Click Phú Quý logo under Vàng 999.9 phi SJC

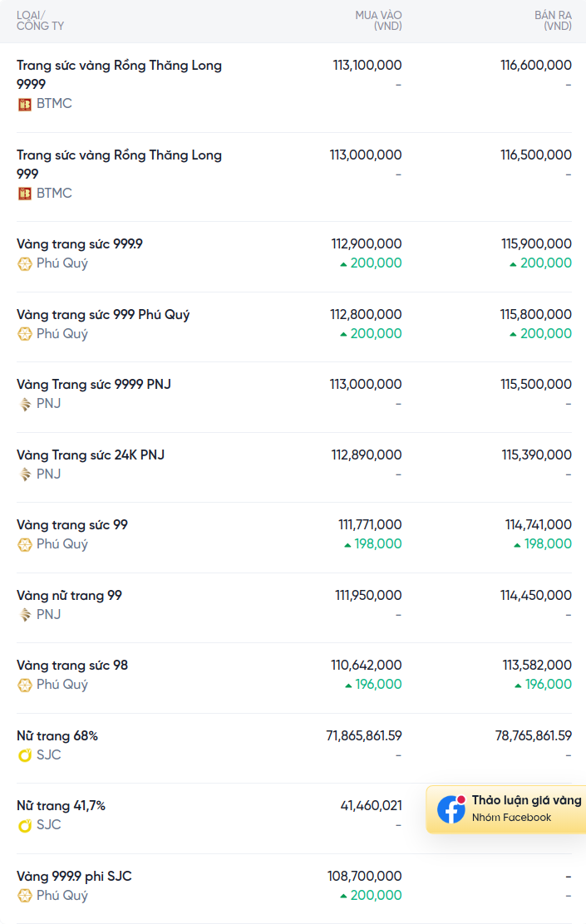[x=24, y=896]
